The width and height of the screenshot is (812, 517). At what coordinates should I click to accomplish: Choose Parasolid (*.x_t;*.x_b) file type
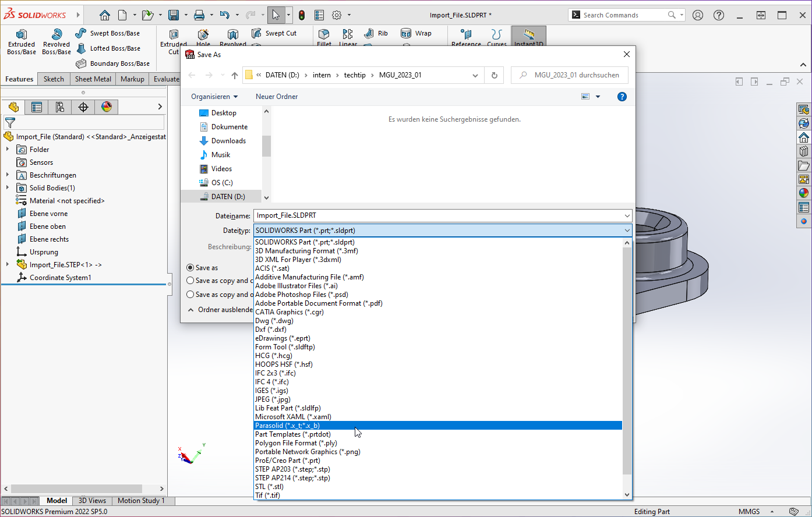pos(438,426)
